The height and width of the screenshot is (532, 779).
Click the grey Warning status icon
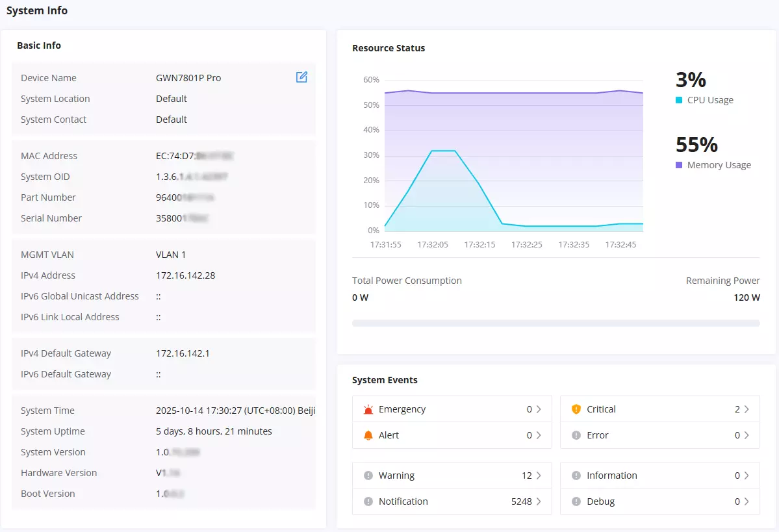point(368,475)
